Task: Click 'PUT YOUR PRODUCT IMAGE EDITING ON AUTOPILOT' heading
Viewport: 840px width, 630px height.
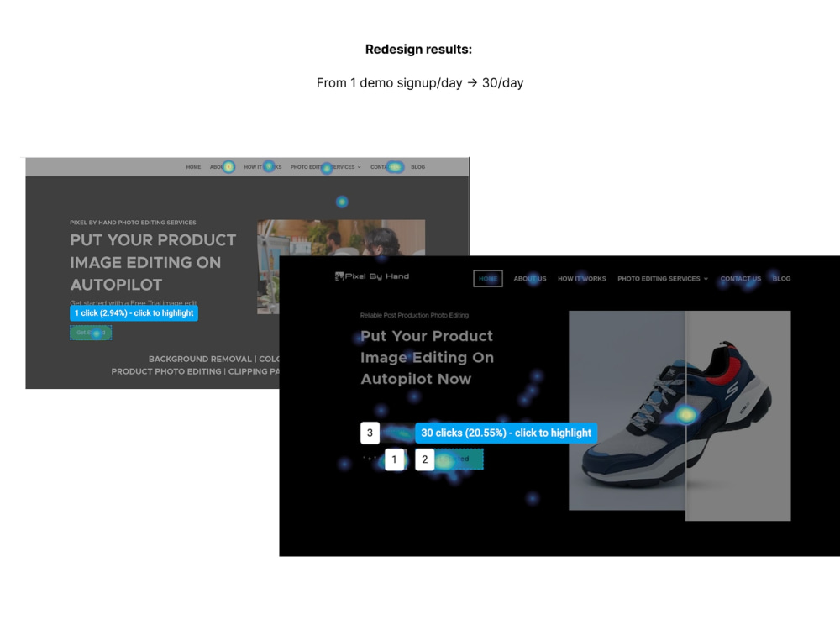Action: click(153, 262)
